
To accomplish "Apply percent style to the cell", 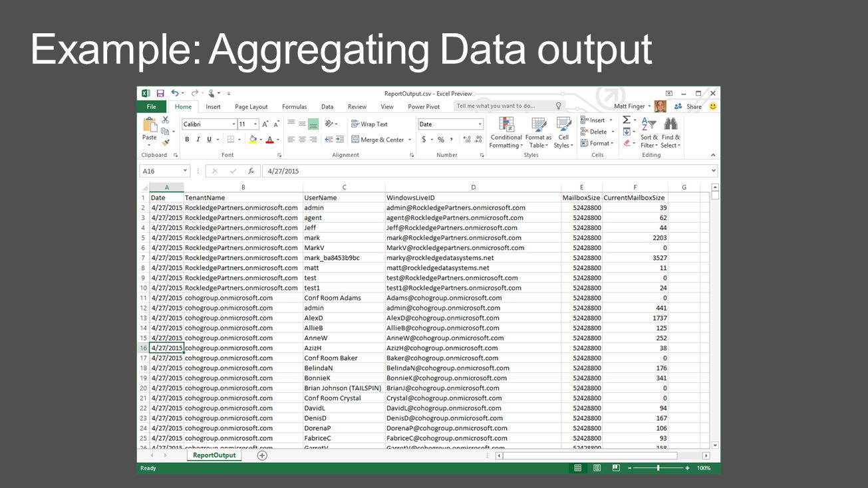I will point(440,140).
